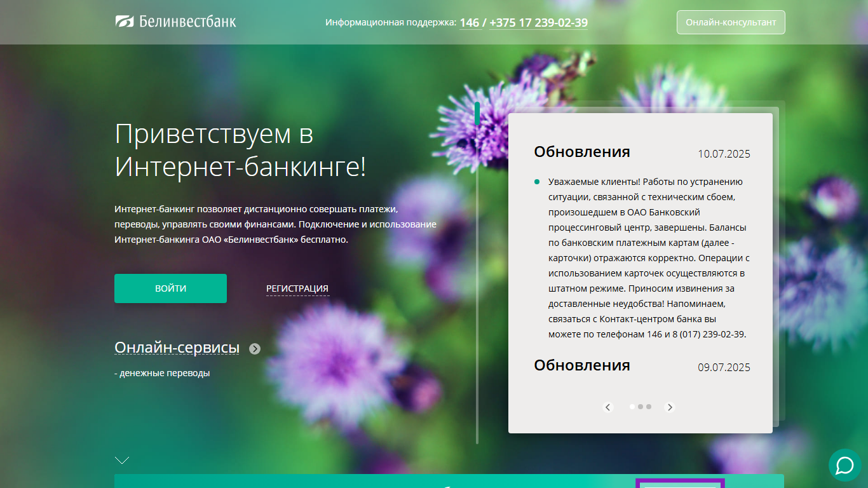Click the news paragraph starting Уважаемые клиенты
The width and height of the screenshot is (868, 488).
(648, 258)
